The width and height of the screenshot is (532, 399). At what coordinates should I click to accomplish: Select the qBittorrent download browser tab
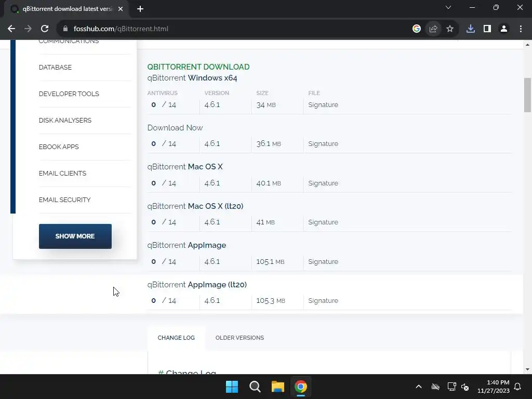click(x=67, y=9)
